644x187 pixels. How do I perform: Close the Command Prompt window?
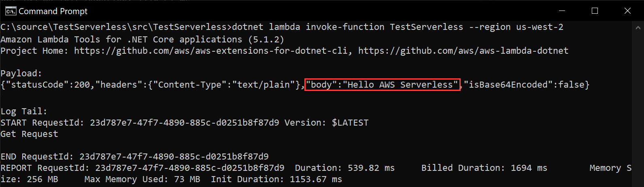coord(627,11)
